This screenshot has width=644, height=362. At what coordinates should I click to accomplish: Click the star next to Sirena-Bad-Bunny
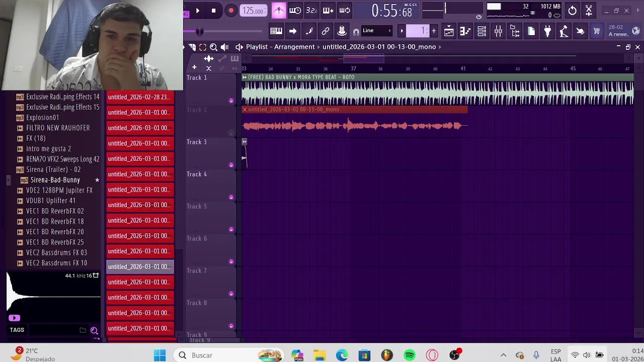tap(97, 180)
